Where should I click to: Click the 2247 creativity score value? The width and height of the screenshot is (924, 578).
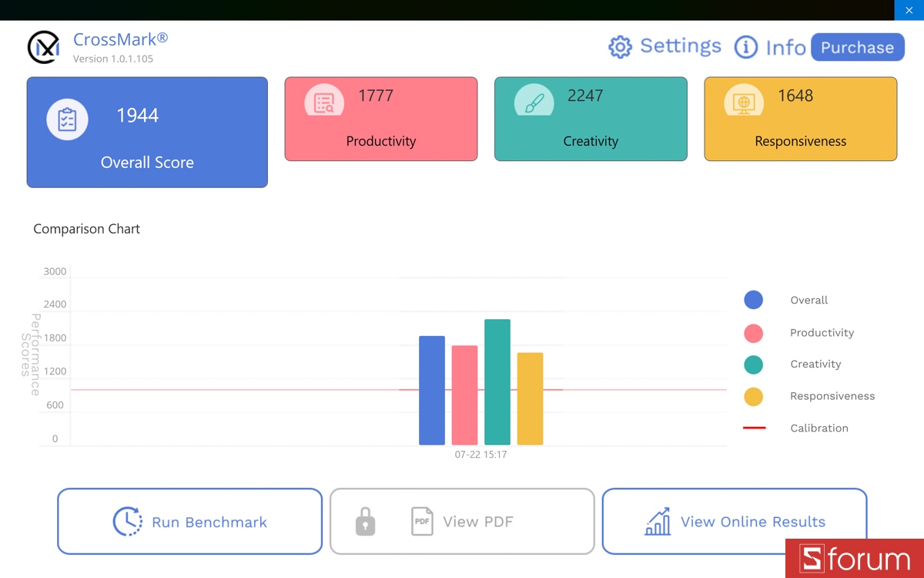coord(585,96)
